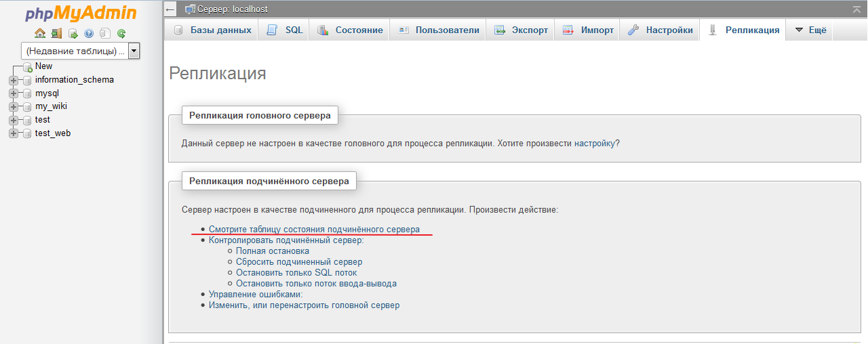Click the information_schema database icon
The height and width of the screenshot is (344, 868).
(28, 80)
